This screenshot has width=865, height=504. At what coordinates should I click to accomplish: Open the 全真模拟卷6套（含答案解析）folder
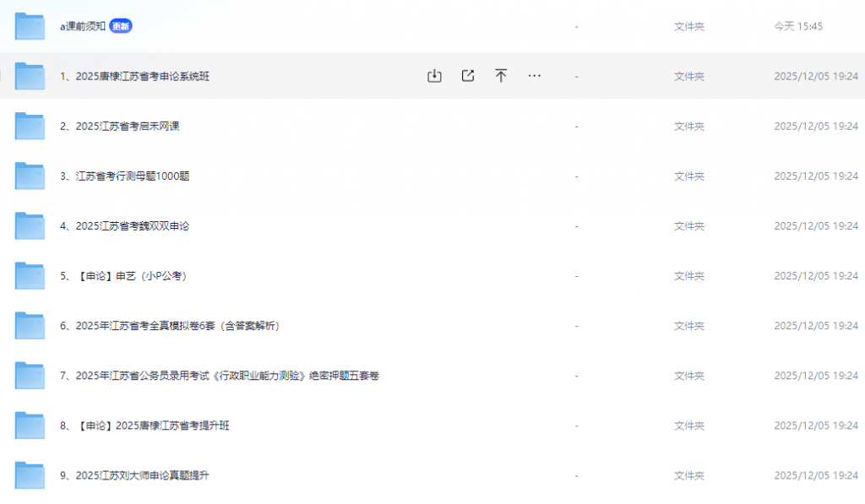(168, 324)
